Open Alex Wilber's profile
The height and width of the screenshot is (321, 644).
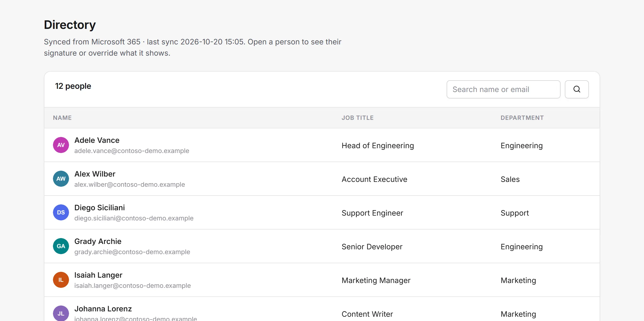(x=95, y=174)
